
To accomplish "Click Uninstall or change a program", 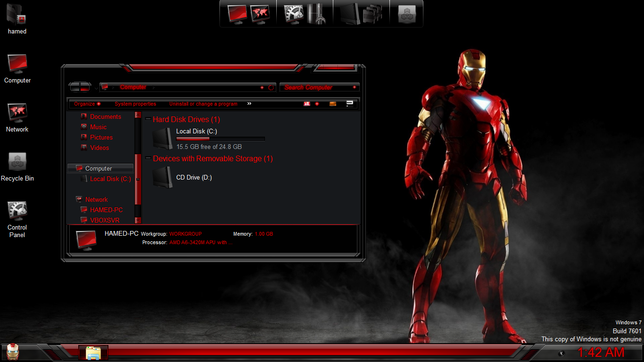I will 204,104.
